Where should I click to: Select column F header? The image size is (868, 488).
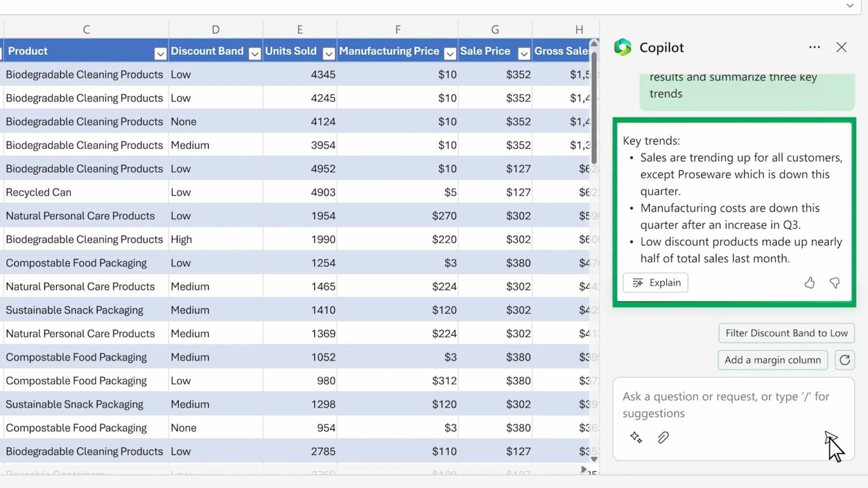tap(398, 29)
